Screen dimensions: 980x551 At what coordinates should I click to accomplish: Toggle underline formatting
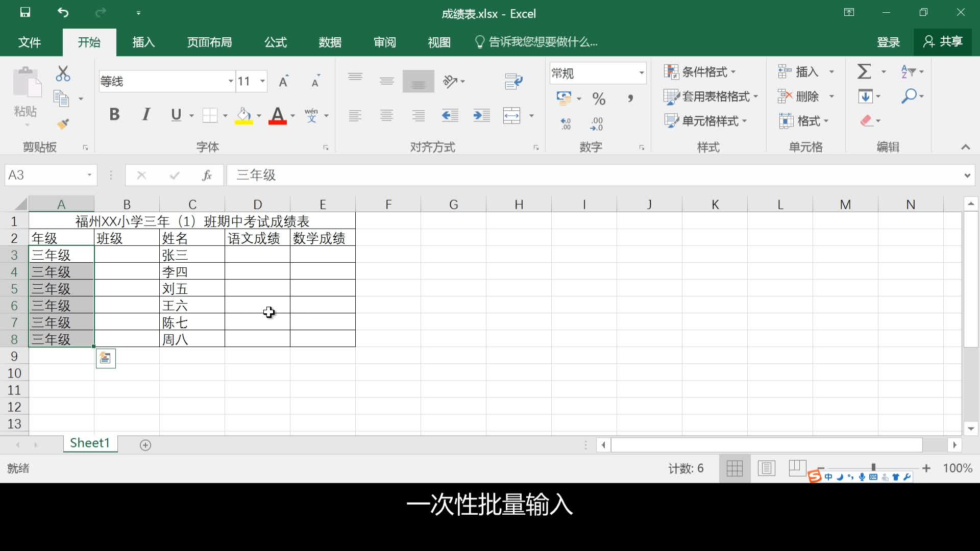tap(176, 115)
